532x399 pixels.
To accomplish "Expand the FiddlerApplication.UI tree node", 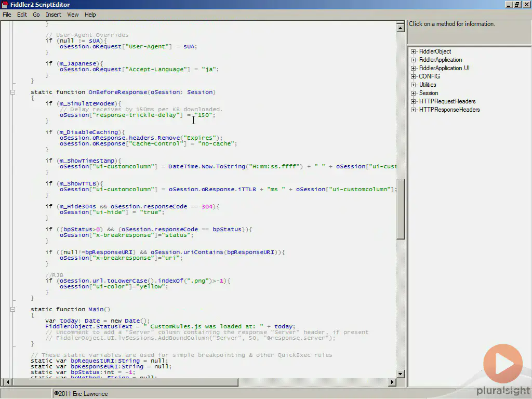I will (413, 68).
